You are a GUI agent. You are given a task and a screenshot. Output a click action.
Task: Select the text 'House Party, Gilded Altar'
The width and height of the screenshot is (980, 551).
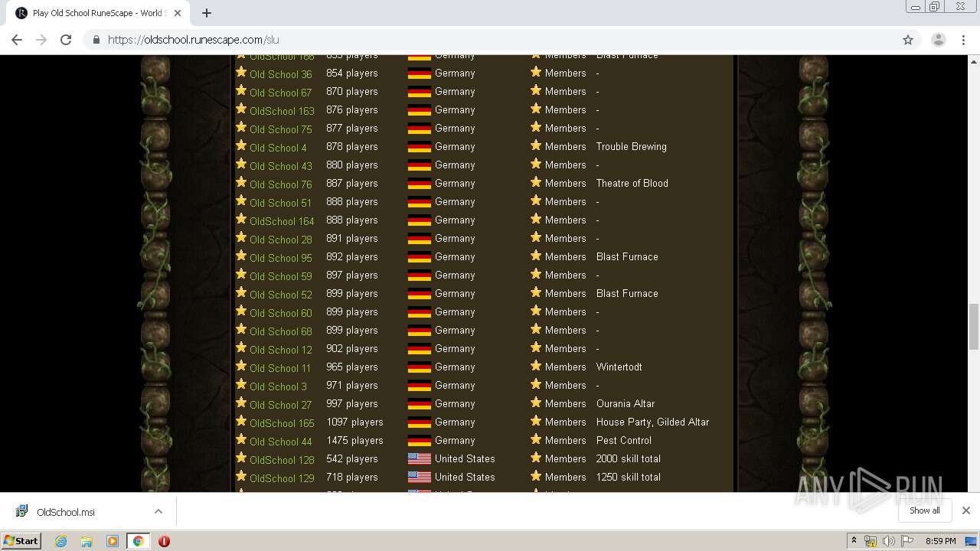pyautogui.click(x=652, y=422)
